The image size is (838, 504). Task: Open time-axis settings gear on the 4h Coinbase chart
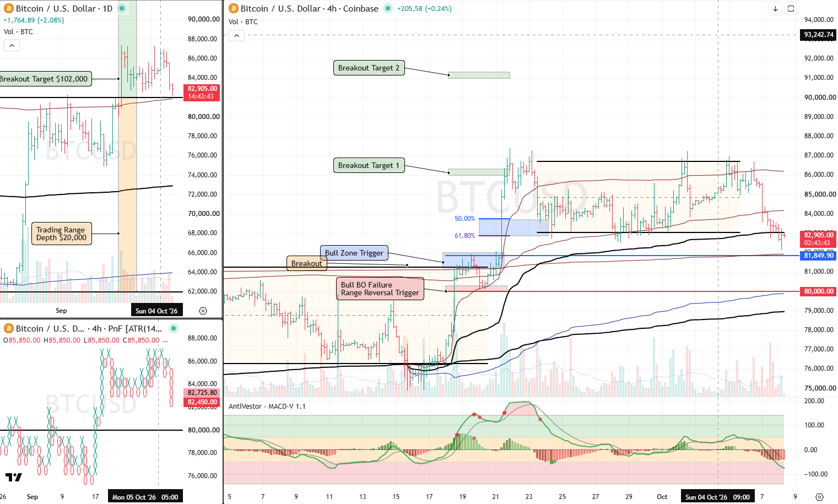[x=819, y=497]
